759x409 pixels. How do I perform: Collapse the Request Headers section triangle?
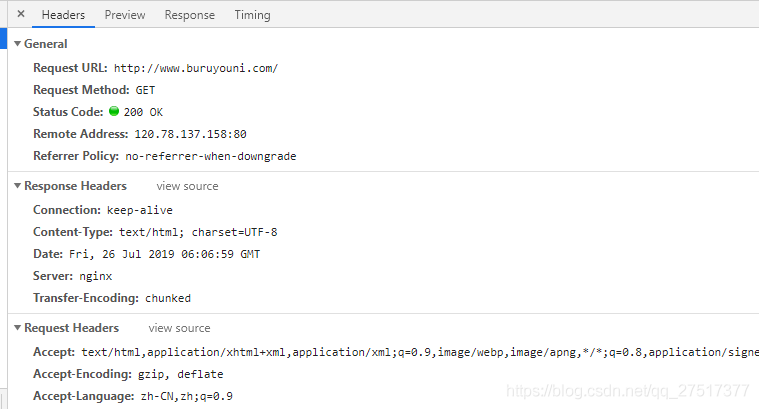[x=17, y=328]
